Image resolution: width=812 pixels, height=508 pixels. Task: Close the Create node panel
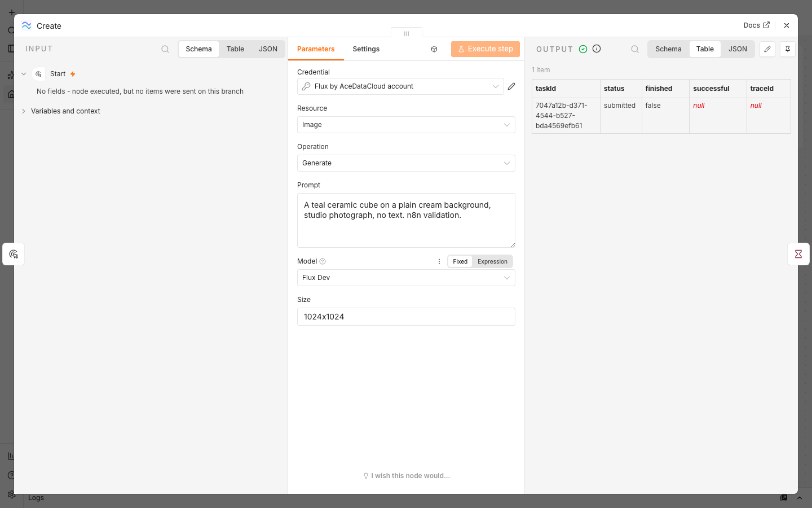point(787,25)
